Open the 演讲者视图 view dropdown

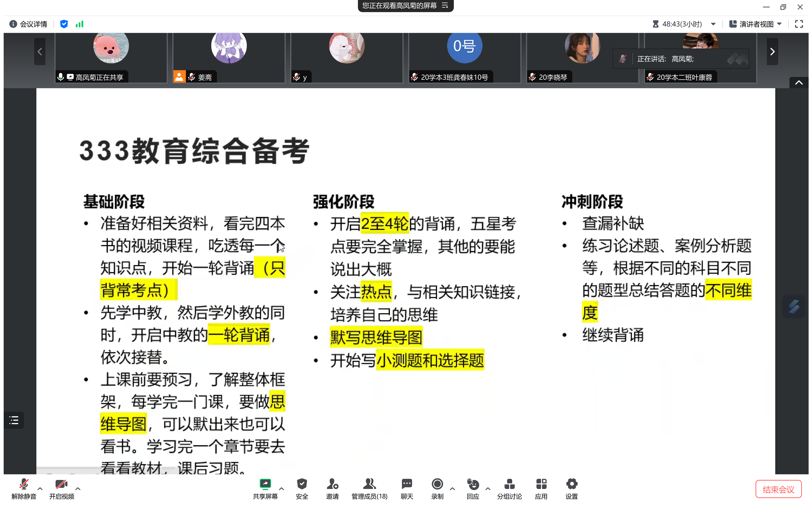click(755, 24)
